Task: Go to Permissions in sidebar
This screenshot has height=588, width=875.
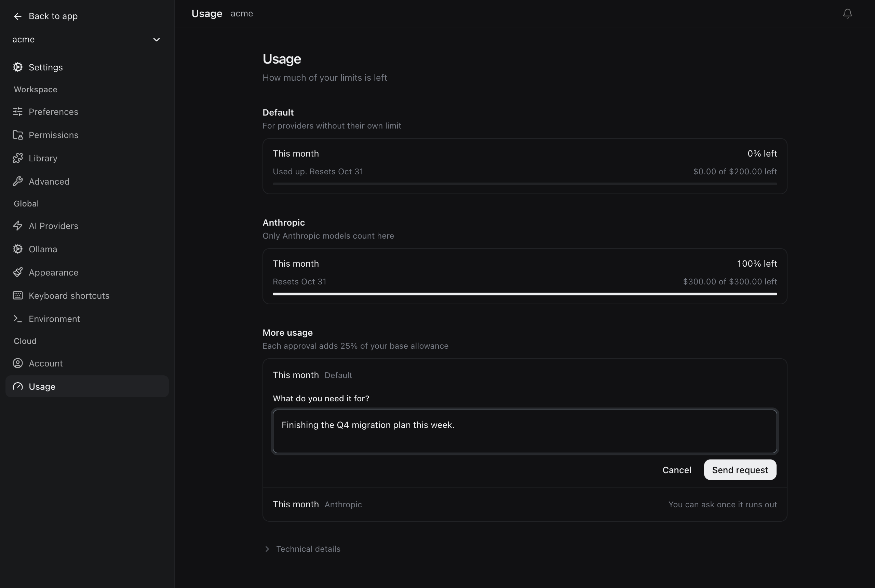Action: pos(87,135)
